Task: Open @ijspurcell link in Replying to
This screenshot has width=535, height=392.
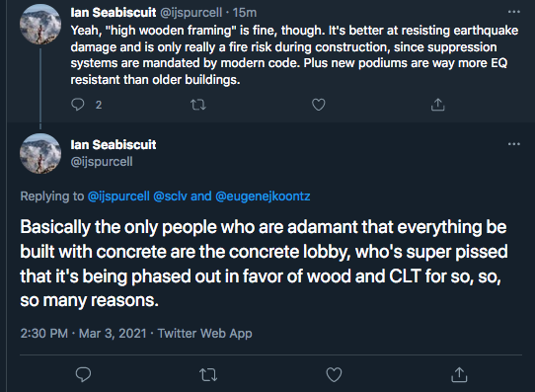Action: 118,196
